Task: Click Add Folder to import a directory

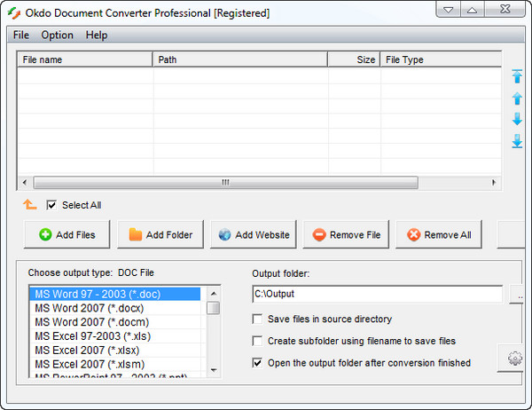Action: pos(160,235)
